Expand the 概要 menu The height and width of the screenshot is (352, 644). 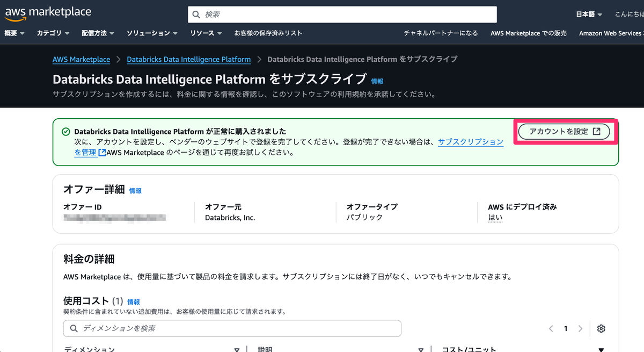pos(14,33)
